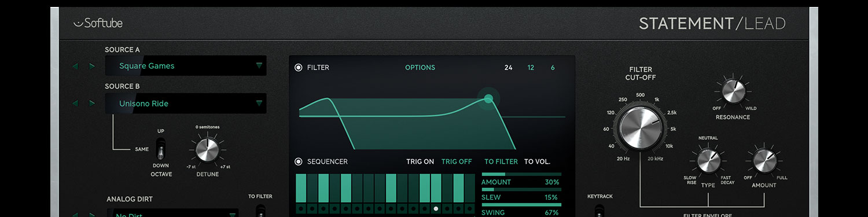Select the 12 dB filter slope
The height and width of the screenshot is (217, 868).
tap(531, 68)
